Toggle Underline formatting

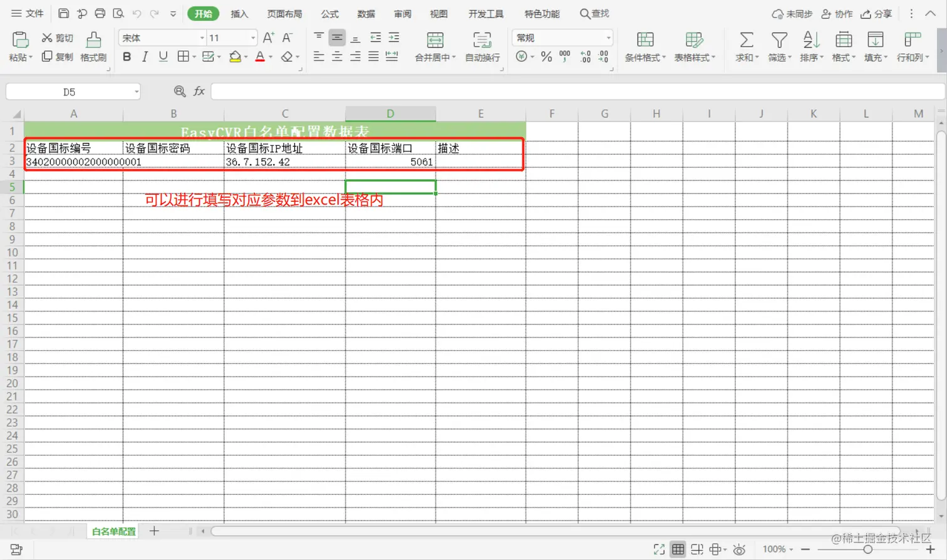tap(163, 57)
